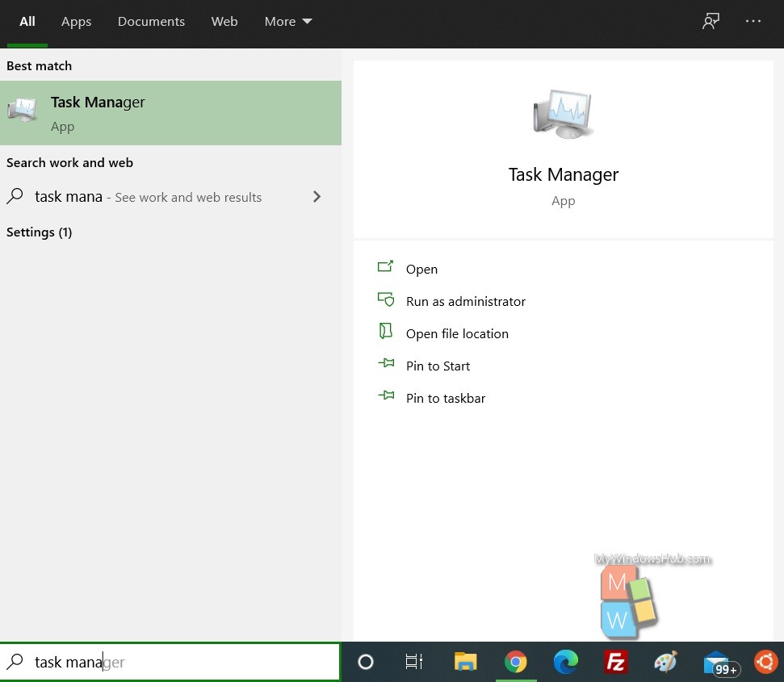Screen dimensions: 784x682
Task: Click the Open file location folder icon
Action: point(385,331)
